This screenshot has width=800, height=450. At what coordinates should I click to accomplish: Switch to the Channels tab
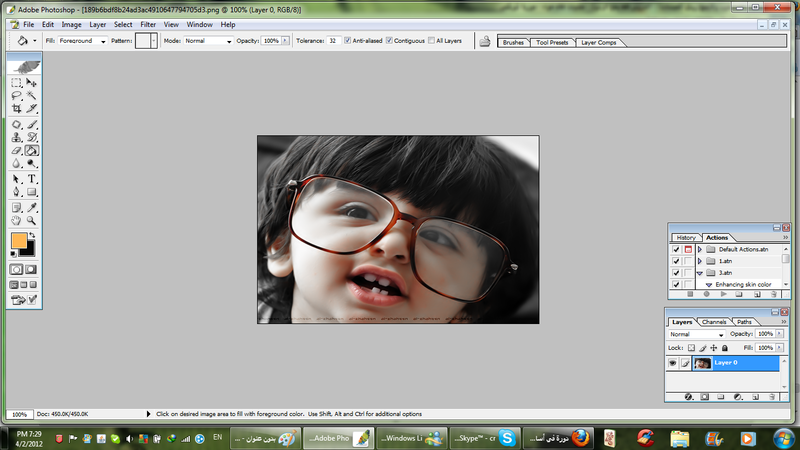coord(714,322)
